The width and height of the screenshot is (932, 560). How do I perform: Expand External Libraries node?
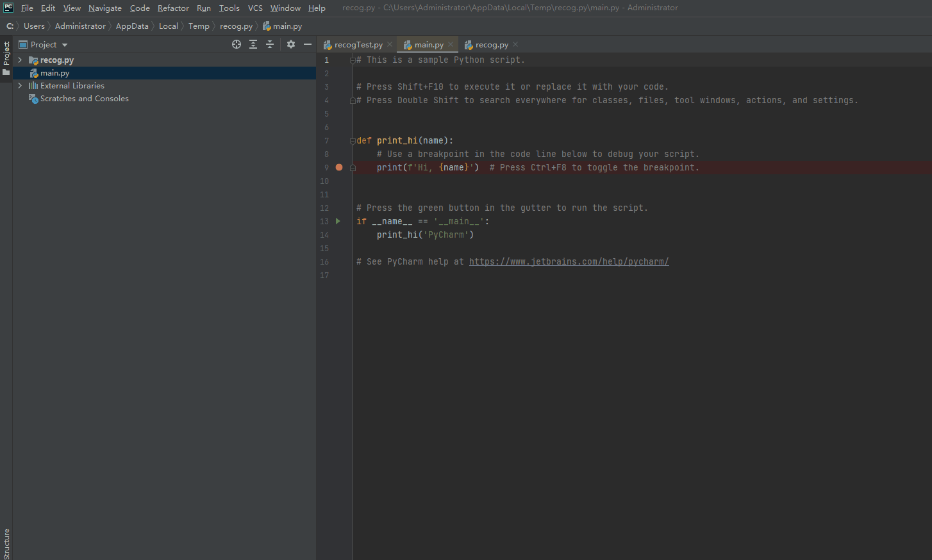(20, 85)
